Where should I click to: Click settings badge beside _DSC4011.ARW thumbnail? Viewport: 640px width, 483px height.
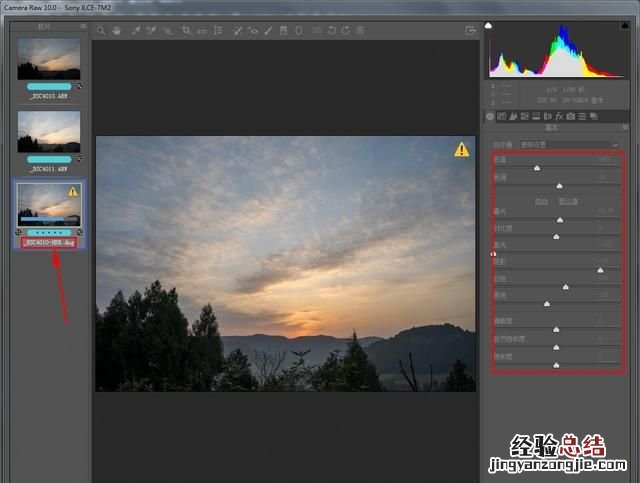point(80,159)
